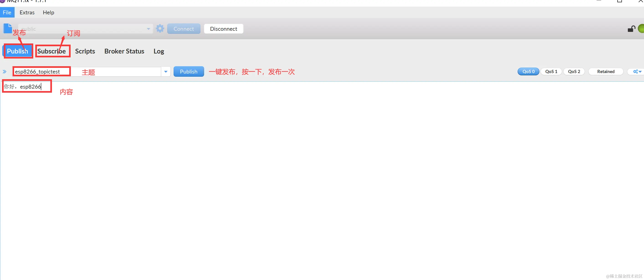Image resolution: width=644 pixels, height=280 pixels.
Task: Switch to the Scripts tab
Action: point(85,51)
